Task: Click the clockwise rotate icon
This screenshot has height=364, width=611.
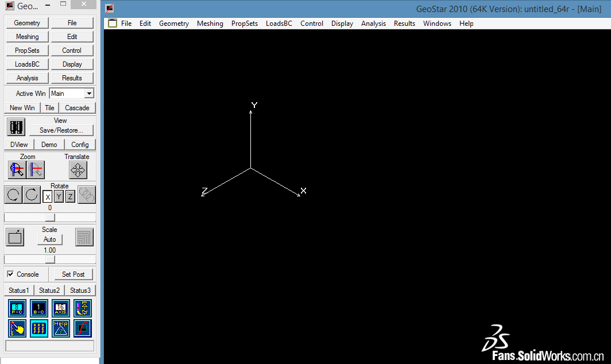Action: point(32,195)
